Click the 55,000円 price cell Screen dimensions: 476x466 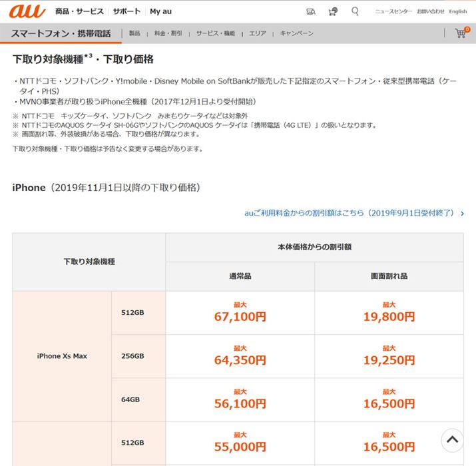240,443
